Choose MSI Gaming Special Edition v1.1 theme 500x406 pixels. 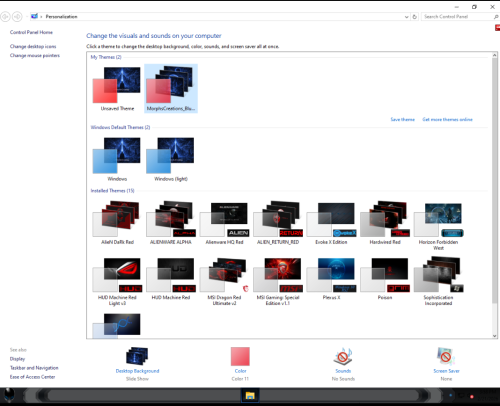(x=278, y=281)
